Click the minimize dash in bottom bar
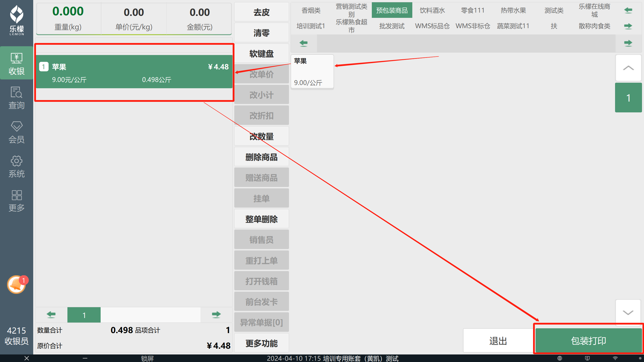Viewport: 644px width, 362px height. pos(85,358)
